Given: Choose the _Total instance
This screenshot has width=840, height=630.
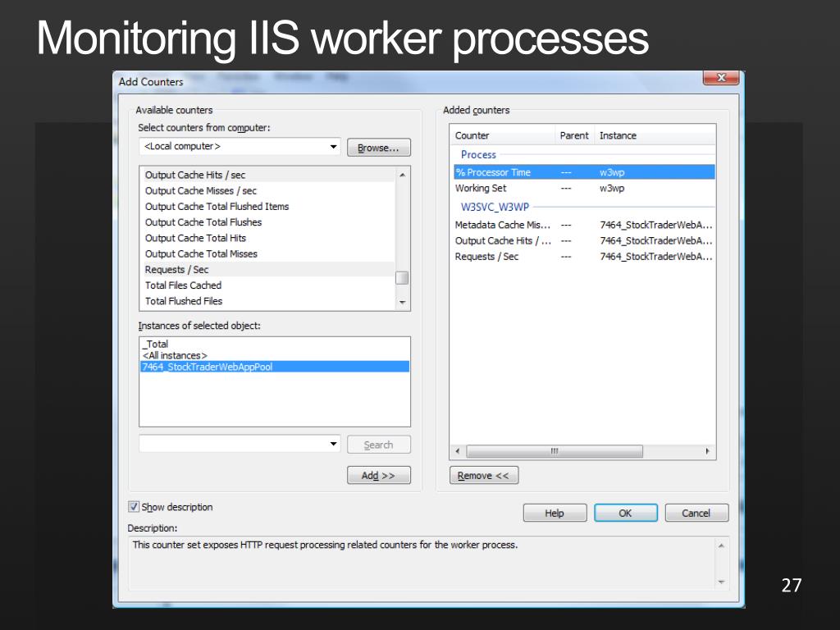Looking at the screenshot, I should tap(155, 345).
